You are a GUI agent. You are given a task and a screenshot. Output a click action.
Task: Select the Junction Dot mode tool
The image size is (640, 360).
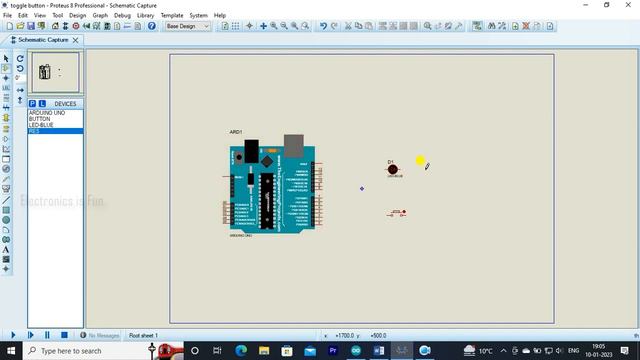(6, 78)
